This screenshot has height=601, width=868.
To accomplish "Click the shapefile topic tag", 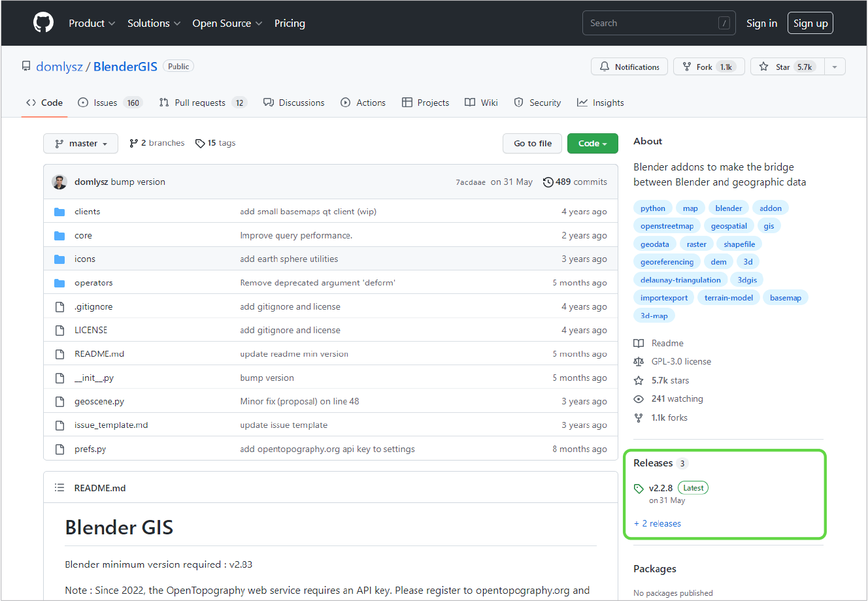I will (x=739, y=244).
